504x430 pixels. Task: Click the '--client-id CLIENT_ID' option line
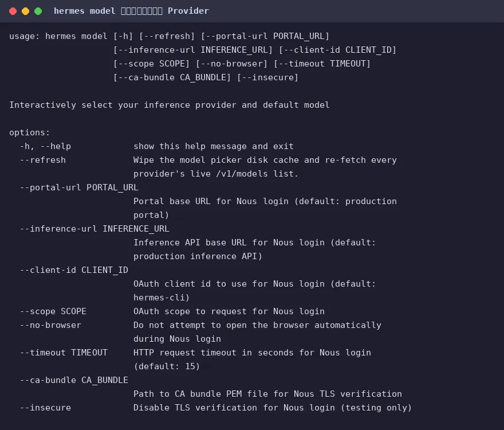[x=74, y=269]
